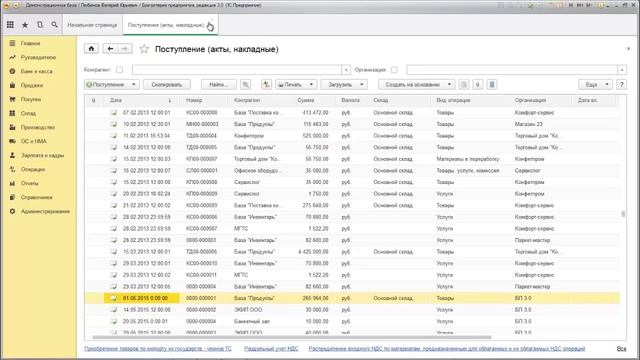Click gray document icon before paperclip button
Viewport: 640px width, 360px height.
click(x=464, y=84)
